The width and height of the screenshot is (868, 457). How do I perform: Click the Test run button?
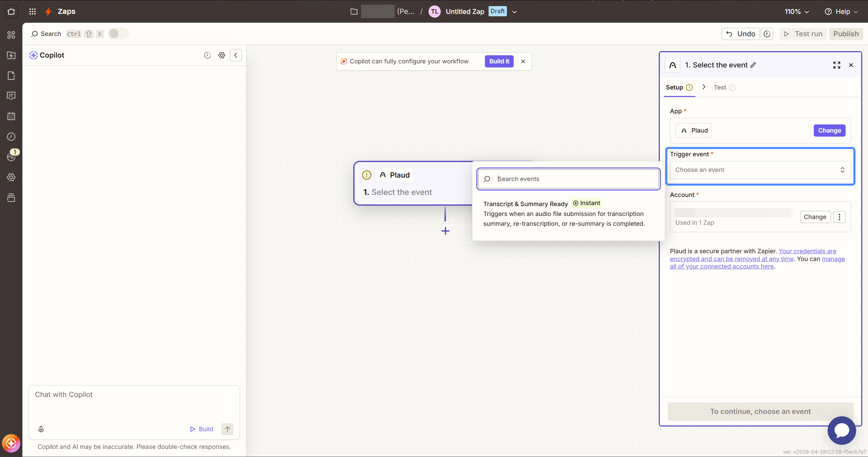click(x=803, y=34)
